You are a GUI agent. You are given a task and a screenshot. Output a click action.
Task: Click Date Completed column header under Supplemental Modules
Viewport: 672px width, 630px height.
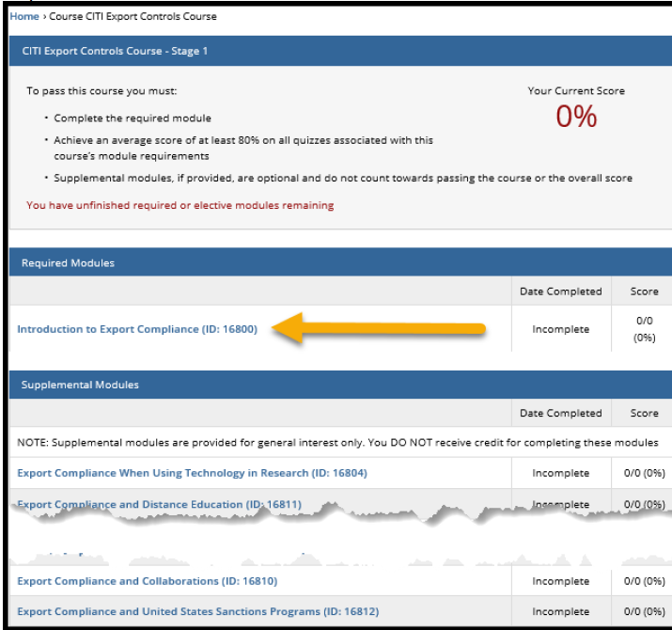(x=560, y=413)
